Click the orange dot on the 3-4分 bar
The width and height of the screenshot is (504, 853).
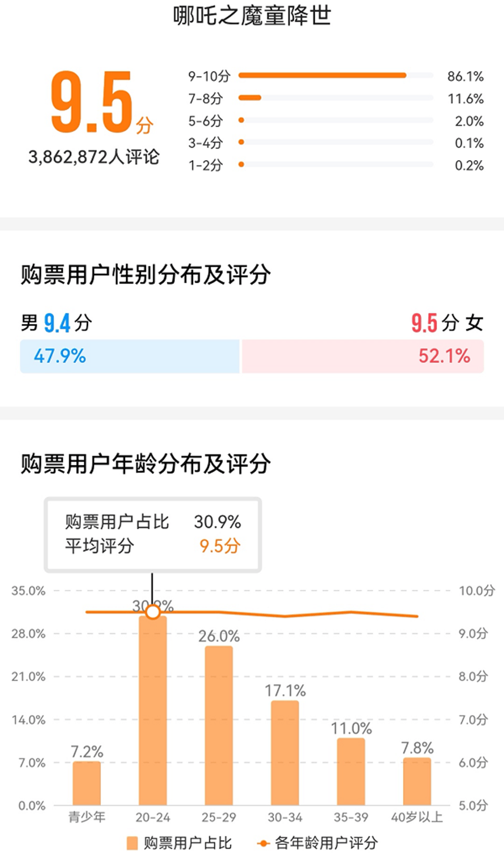241,143
